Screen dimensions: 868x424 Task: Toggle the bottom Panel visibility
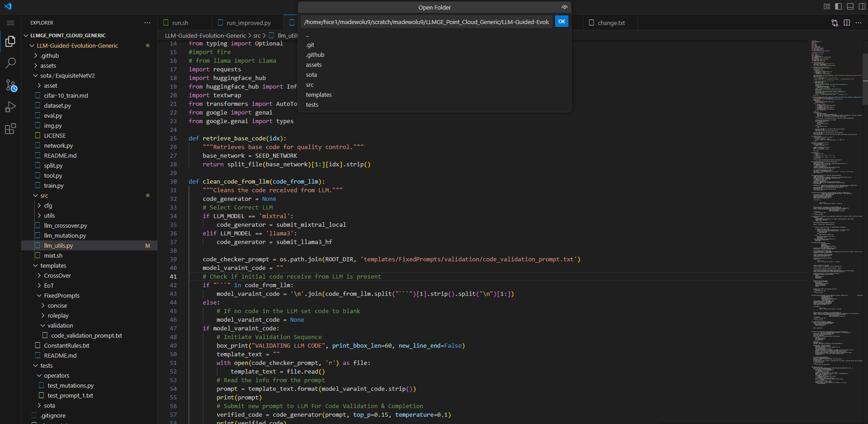pyautogui.click(x=850, y=6)
